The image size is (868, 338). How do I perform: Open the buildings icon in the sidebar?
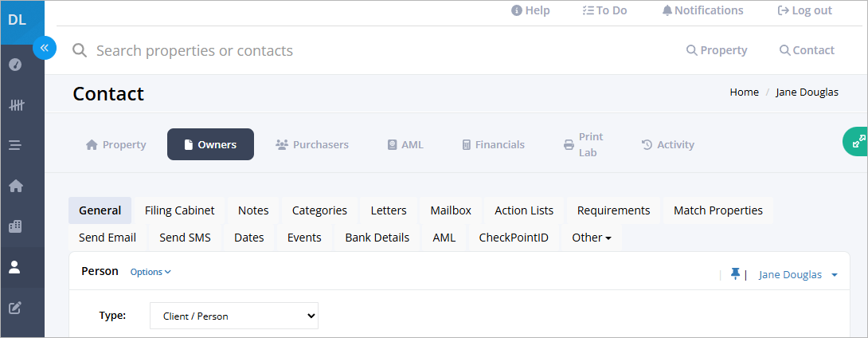click(15, 226)
